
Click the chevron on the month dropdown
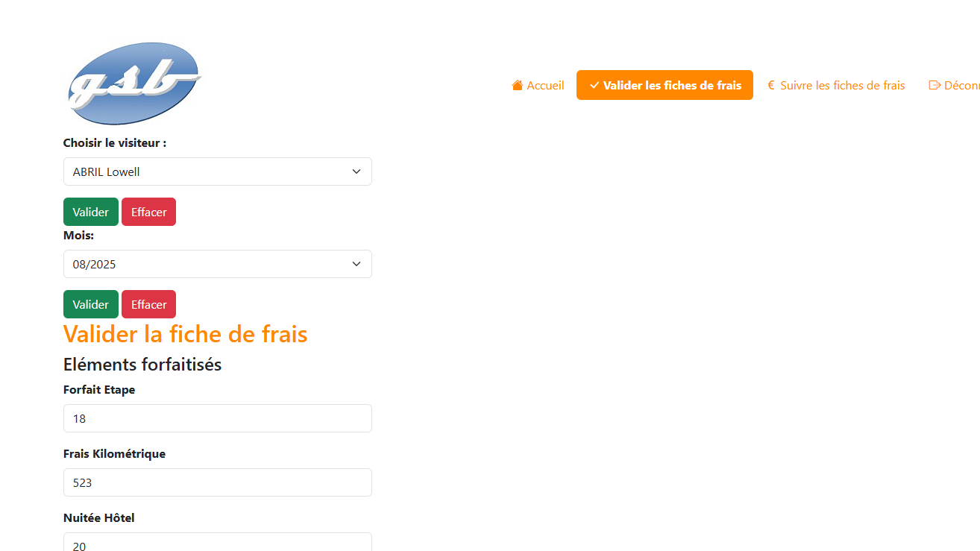(x=356, y=264)
